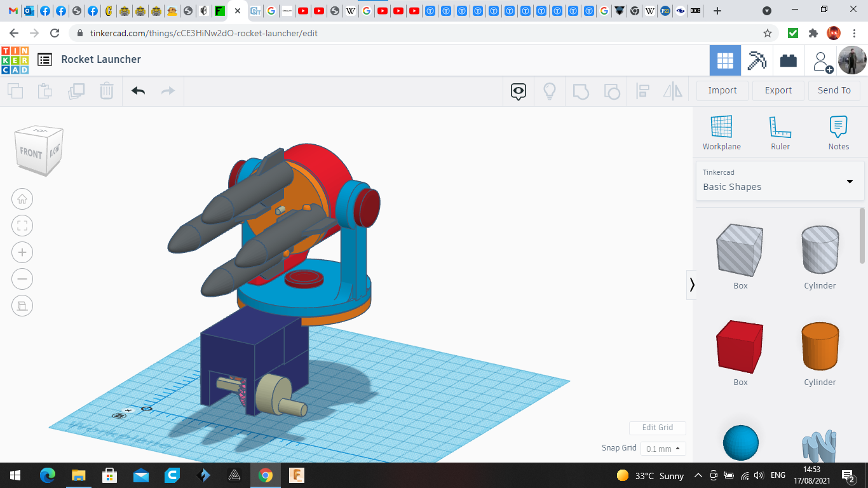Image resolution: width=868 pixels, height=488 pixels.
Task: Zoom in with the plus button
Action: 22,252
